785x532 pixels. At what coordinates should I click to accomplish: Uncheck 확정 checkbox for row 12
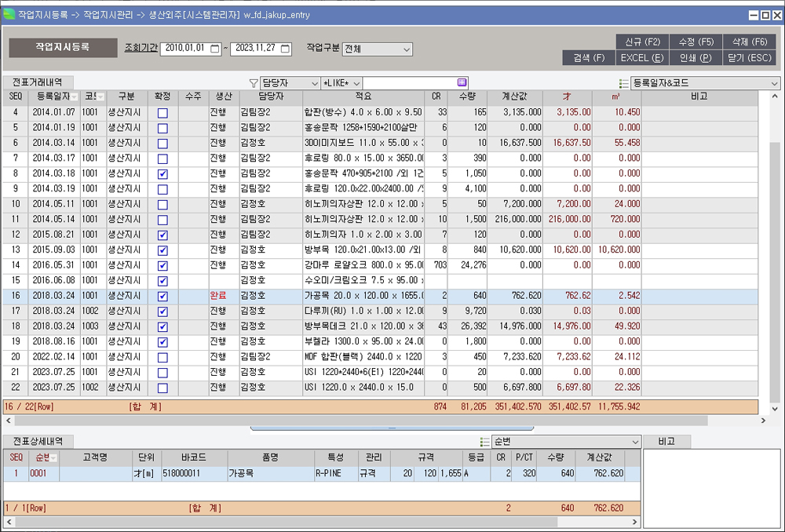[162, 235]
